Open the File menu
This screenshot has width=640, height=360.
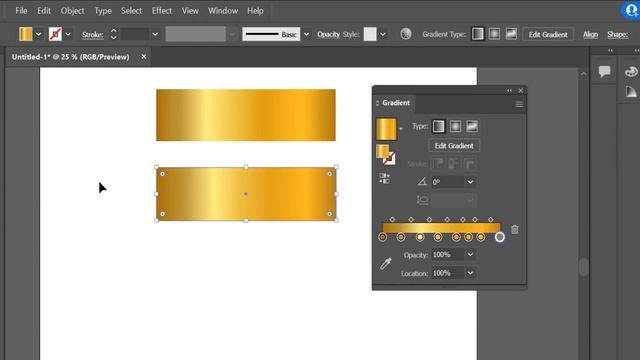pos(21,11)
